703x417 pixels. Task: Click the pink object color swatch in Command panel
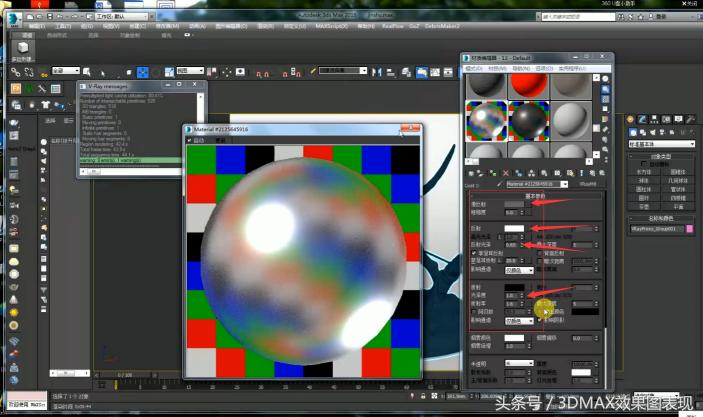(x=690, y=229)
